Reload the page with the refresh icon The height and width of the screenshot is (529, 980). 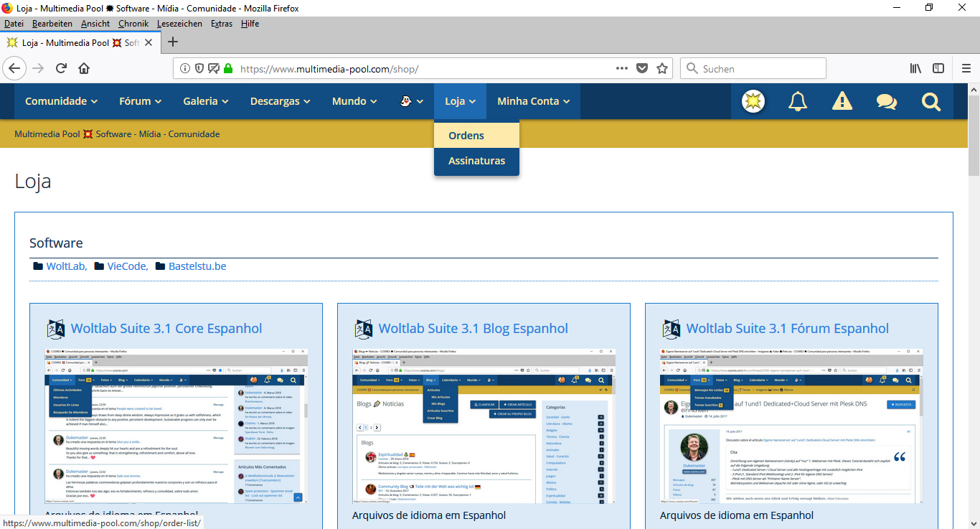pyautogui.click(x=62, y=69)
